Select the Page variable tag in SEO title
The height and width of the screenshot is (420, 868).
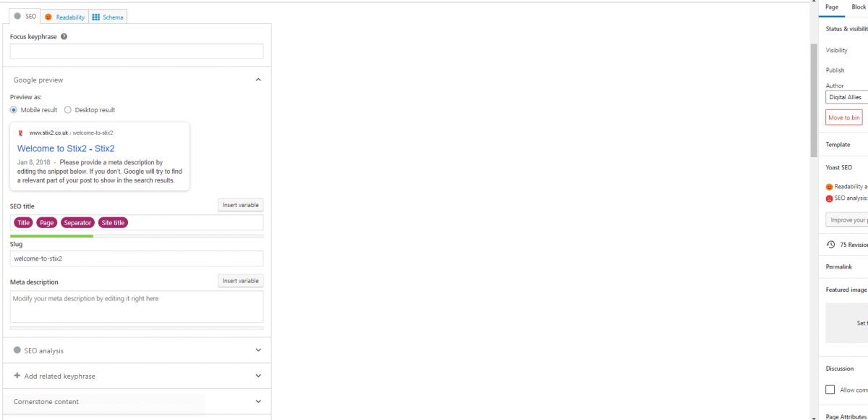(x=47, y=222)
